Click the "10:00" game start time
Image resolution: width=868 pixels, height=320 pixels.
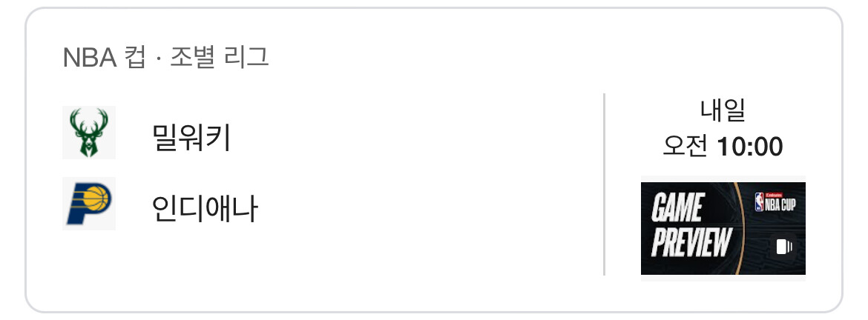pos(749,147)
